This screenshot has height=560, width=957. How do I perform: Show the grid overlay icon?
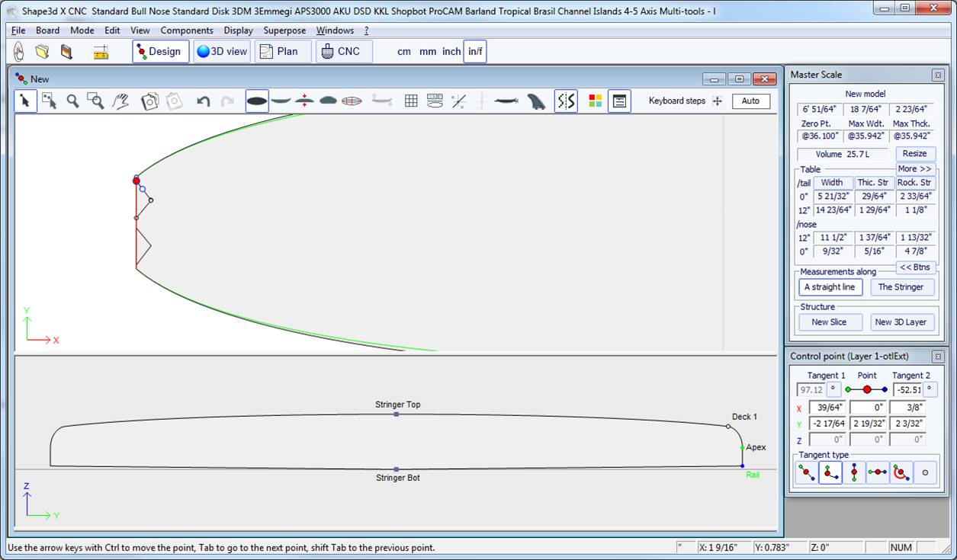click(411, 101)
